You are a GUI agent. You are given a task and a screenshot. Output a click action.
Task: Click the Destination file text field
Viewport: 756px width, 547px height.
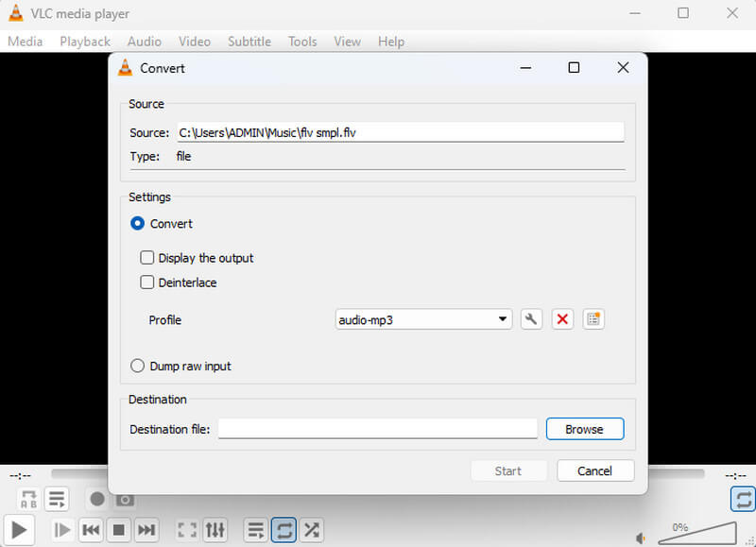[x=378, y=429]
